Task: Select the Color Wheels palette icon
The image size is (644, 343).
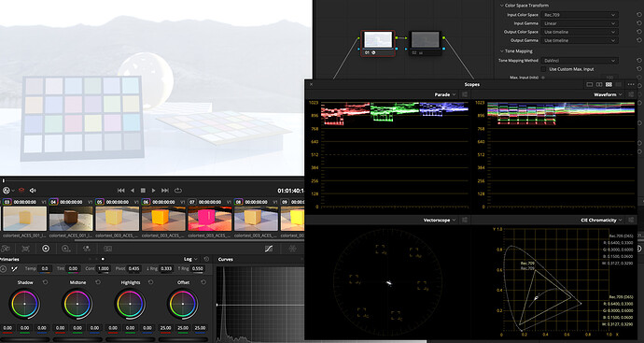Action: tap(46, 249)
